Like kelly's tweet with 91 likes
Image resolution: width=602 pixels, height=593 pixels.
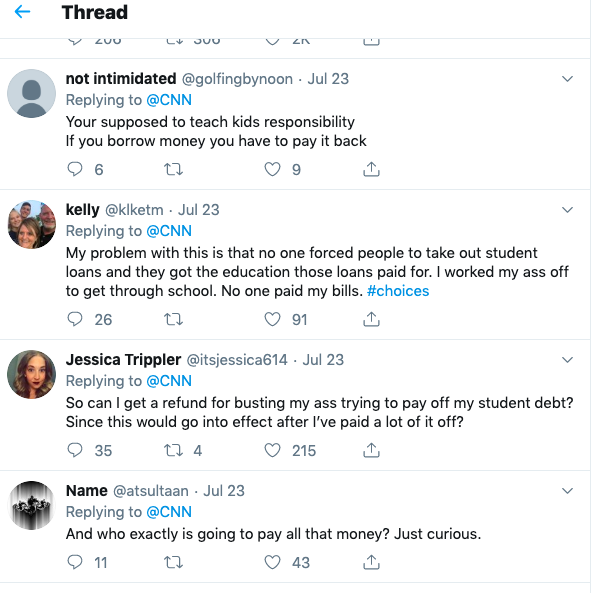(272, 320)
